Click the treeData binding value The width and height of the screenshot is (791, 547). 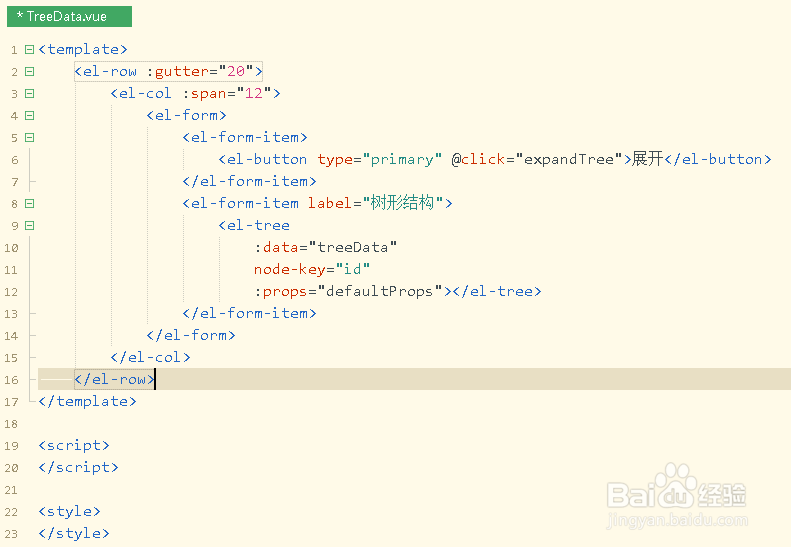pos(357,247)
